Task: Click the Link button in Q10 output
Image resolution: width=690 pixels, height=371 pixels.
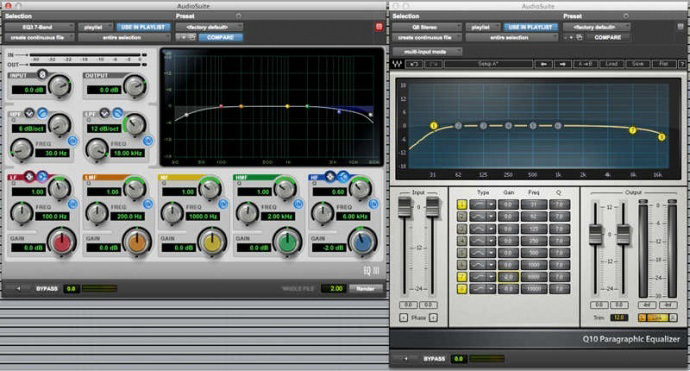Action: pos(657,317)
